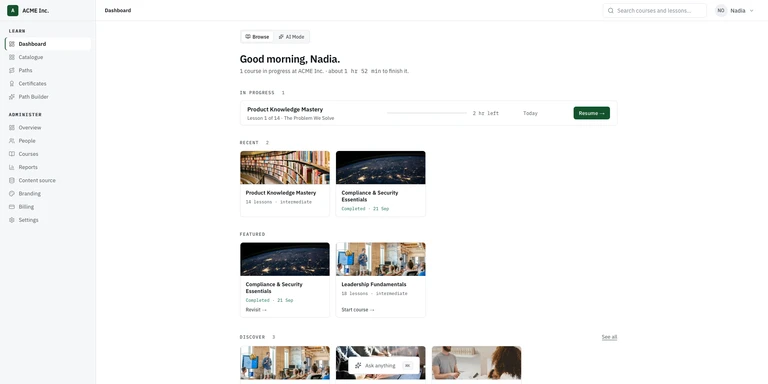Open the Recent Compliance & Security earth thumbnail
Image resolution: width=768 pixels, height=384 pixels.
click(x=381, y=168)
